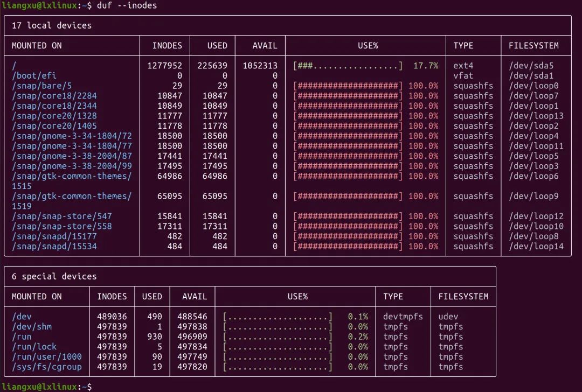582x392 pixels.
Task: Click the vfat filesystem type
Action: click(x=463, y=76)
